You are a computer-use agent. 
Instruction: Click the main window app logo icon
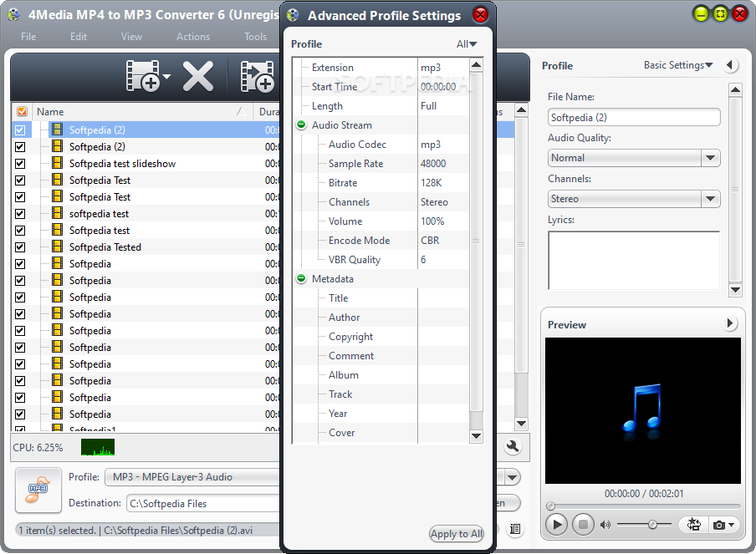[13, 14]
